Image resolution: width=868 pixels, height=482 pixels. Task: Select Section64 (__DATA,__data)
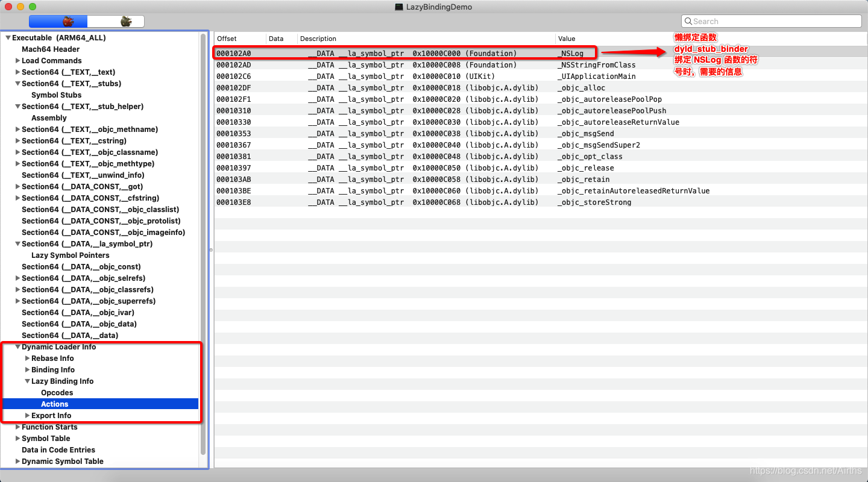click(70, 336)
